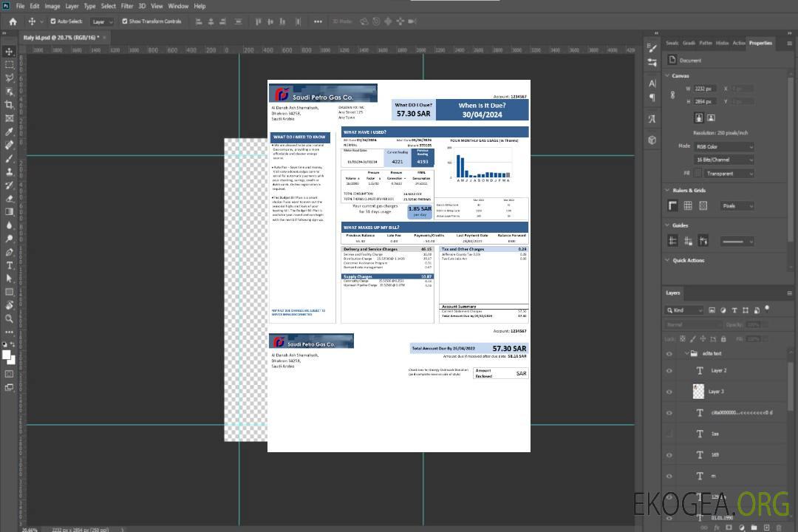
Task: Click the Fill color swatch in Properties
Action: pos(698,173)
